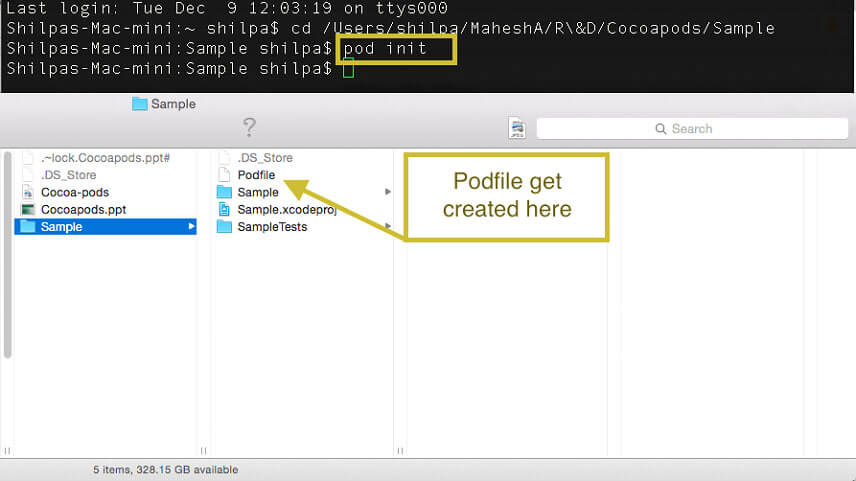Click the Sample.xcodeproj blueprint icon
856x481 pixels.
(224, 209)
